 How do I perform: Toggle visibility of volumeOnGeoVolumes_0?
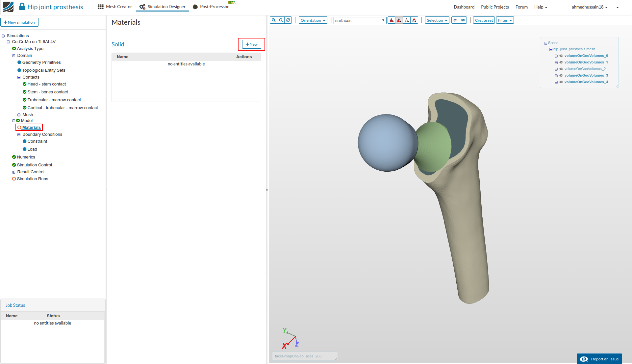(561, 56)
